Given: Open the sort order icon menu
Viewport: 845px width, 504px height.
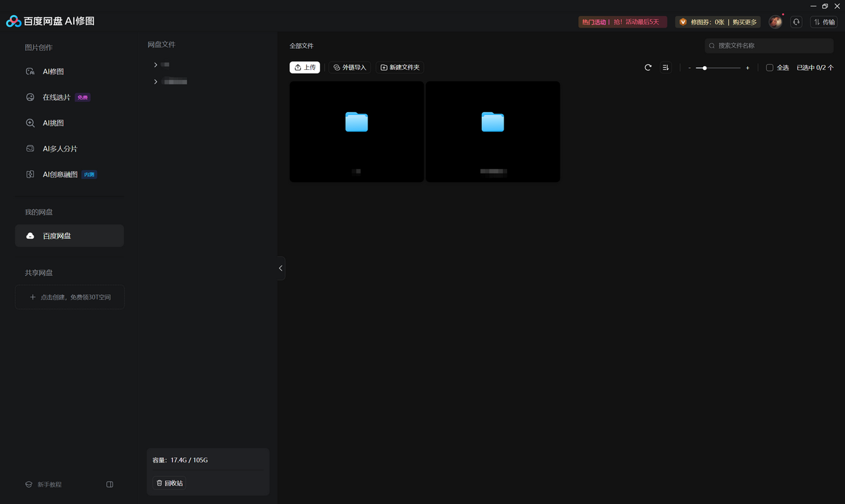Looking at the screenshot, I should coord(665,67).
